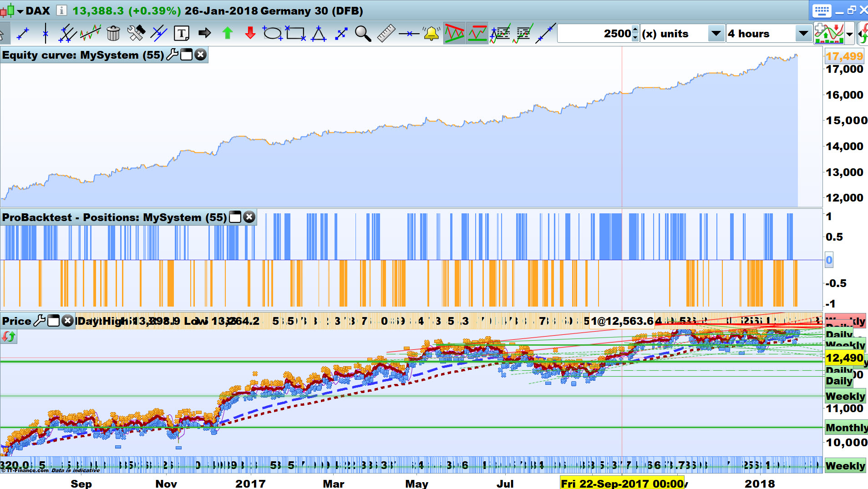Click the trash can delete-objects icon
This screenshot has width=868, height=489.
pyautogui.click(x=113, y=33)
